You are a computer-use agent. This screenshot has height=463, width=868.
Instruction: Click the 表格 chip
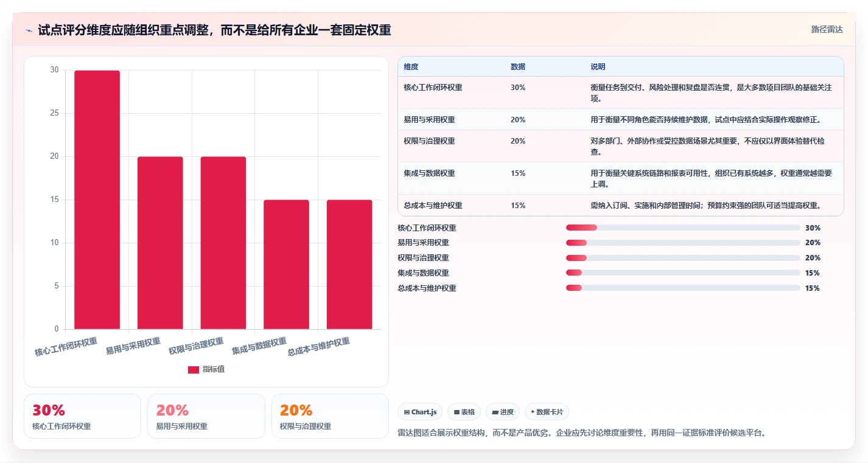point(464,412)
